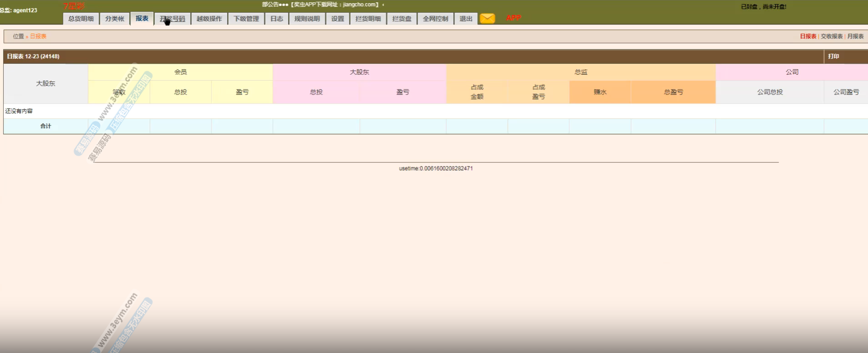Image resolution: width=868 pixels, height=353 pixels.
Task: Open the 总货明细 tab
Action: tap(81, 19)
